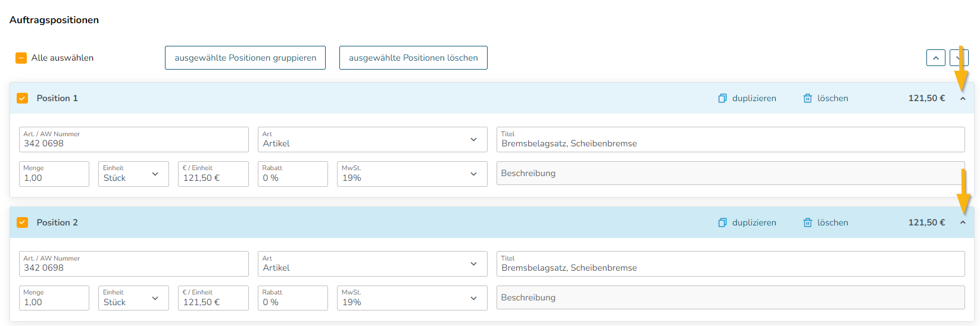Uncheck the Position 2 checkbox
Screen dimensions: 980x326
(x=23, y=222)
